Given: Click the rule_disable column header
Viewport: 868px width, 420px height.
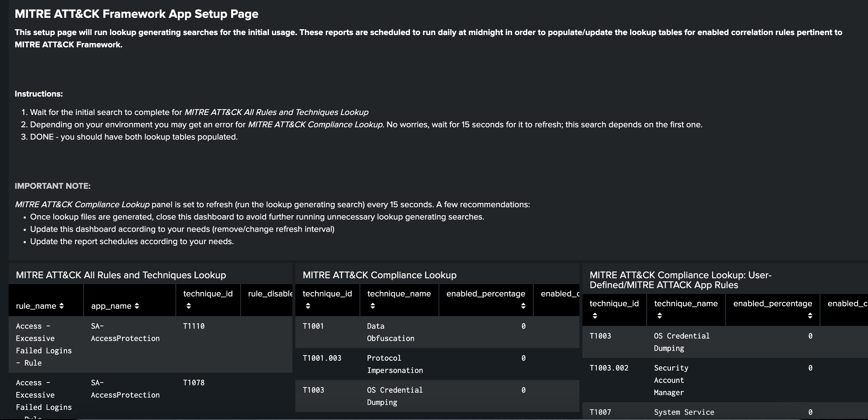Looking at the screenshot, I should point(270,294).
